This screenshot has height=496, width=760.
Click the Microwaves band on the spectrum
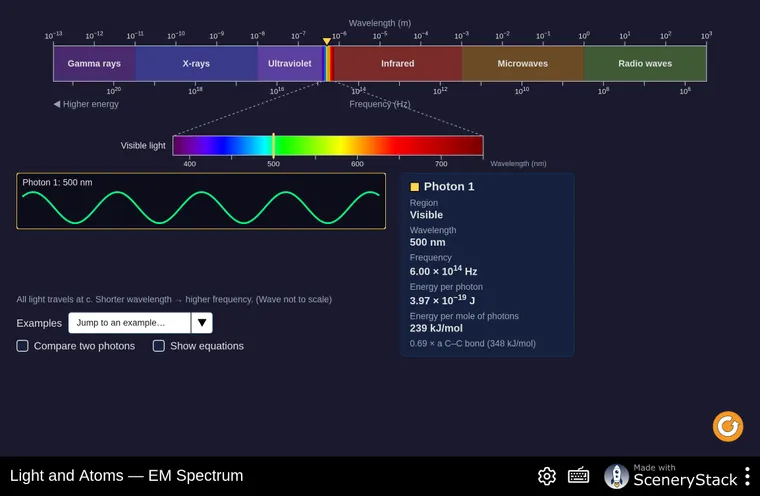click(x=522, y=64)
